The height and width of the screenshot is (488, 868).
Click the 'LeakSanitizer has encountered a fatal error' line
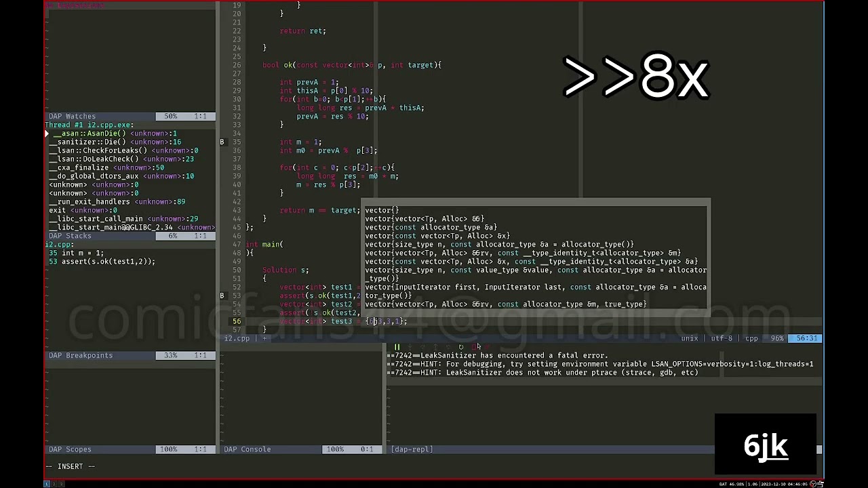click(497, 355)
